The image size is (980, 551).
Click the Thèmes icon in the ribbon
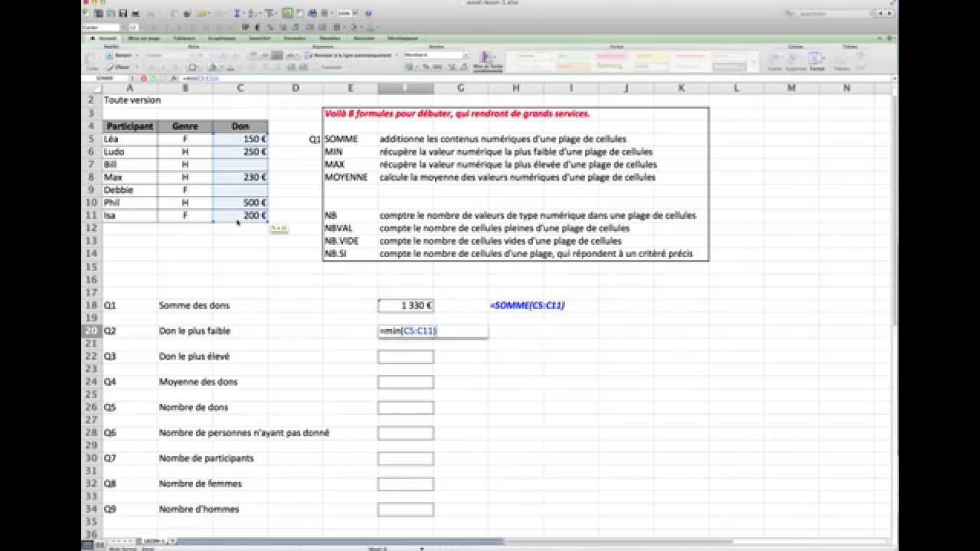click(x=841, y=60)
